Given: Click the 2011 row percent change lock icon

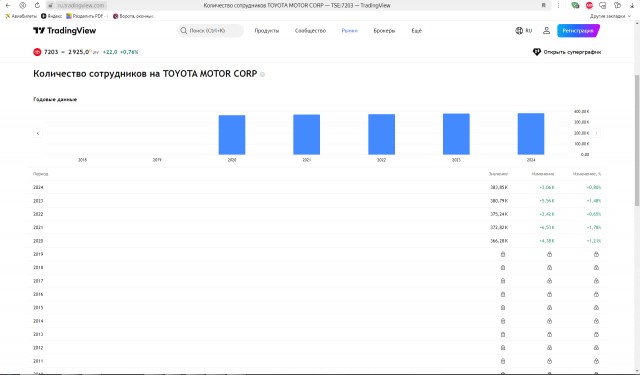Looking at the screenshot, I should click(x=596, y=361).
